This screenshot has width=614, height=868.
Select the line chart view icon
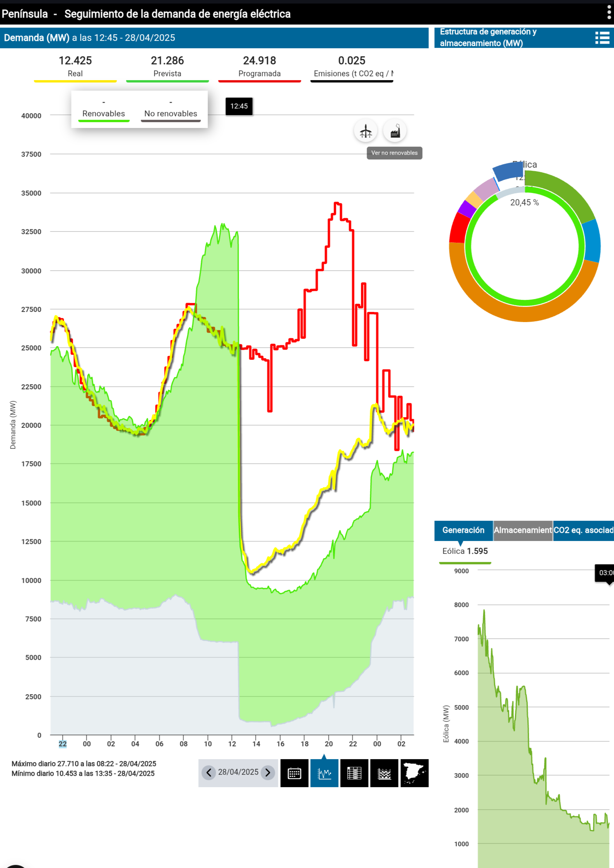coord(324,773)
